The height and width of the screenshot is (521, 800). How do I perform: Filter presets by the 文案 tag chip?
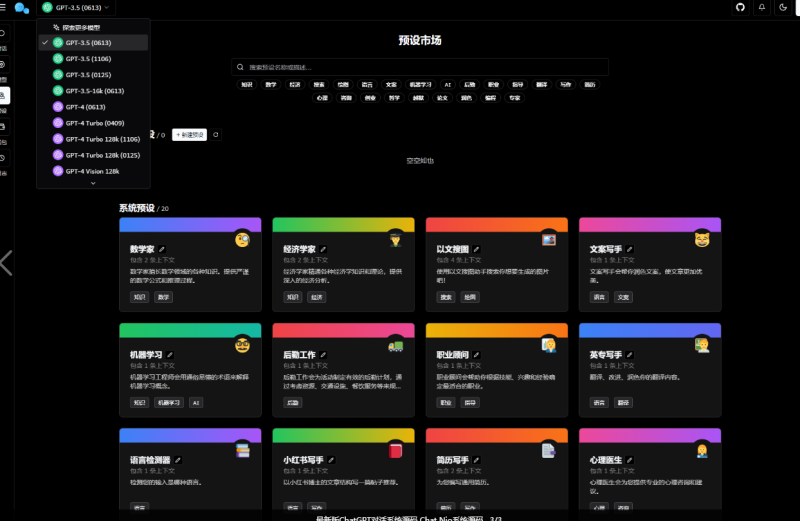click(391, 85)
